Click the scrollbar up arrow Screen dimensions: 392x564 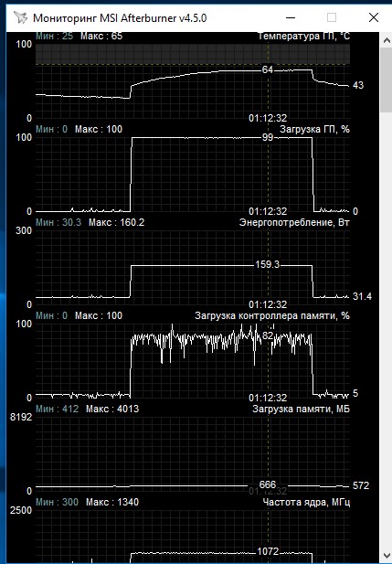[x=387, y=40]
